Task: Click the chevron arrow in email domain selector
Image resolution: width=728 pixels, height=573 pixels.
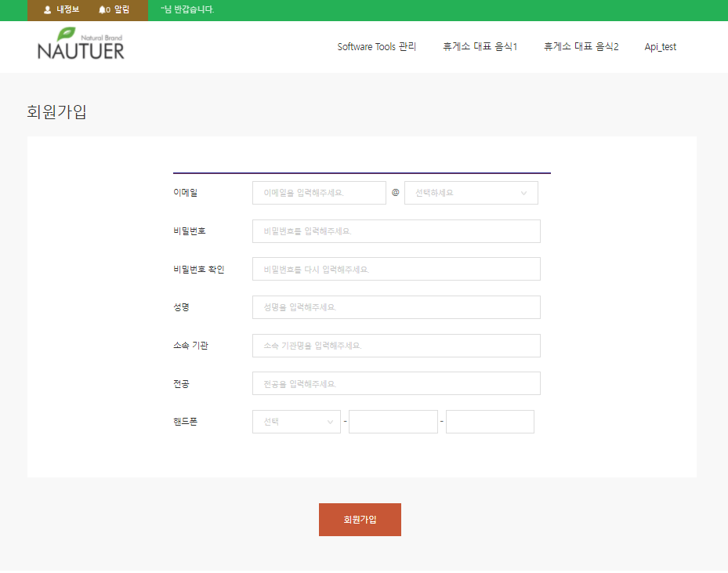Action: click(523, 193)
